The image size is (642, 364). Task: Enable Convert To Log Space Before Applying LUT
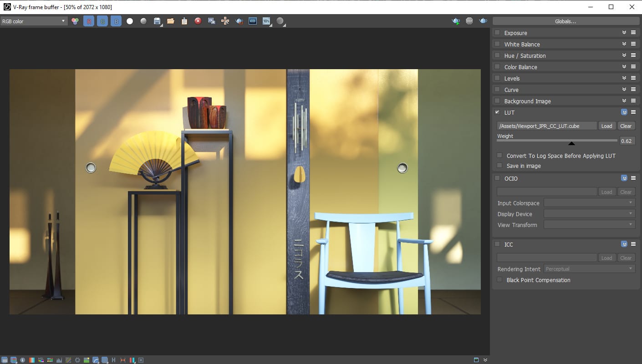click(x=500, y=156)
